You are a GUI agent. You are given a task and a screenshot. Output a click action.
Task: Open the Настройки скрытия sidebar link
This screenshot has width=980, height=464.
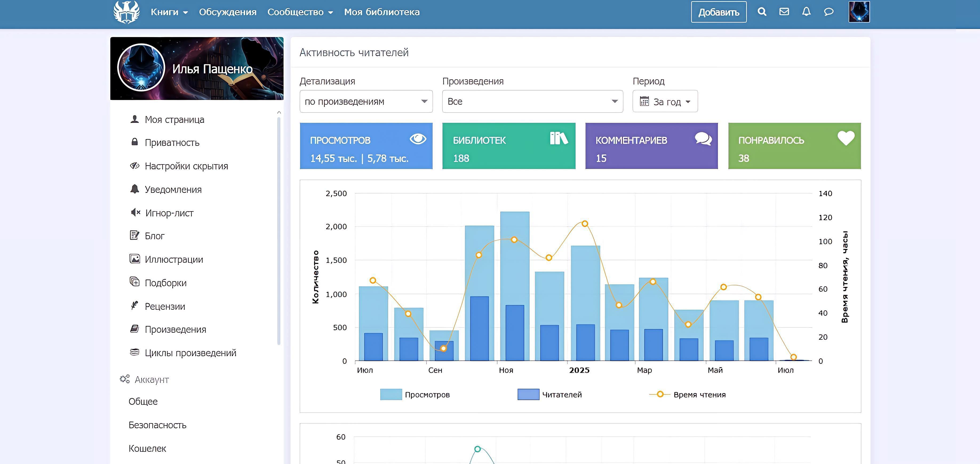coord(186,166)
